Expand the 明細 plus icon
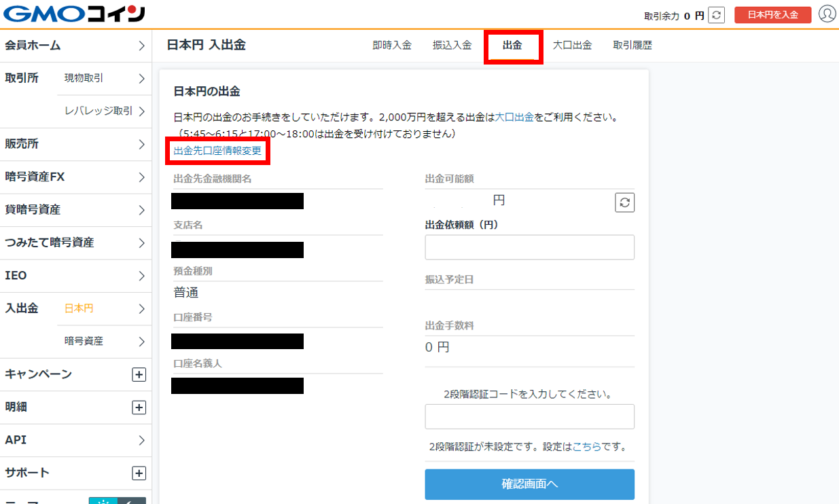 pyautogui.click(x=139, y=408)
